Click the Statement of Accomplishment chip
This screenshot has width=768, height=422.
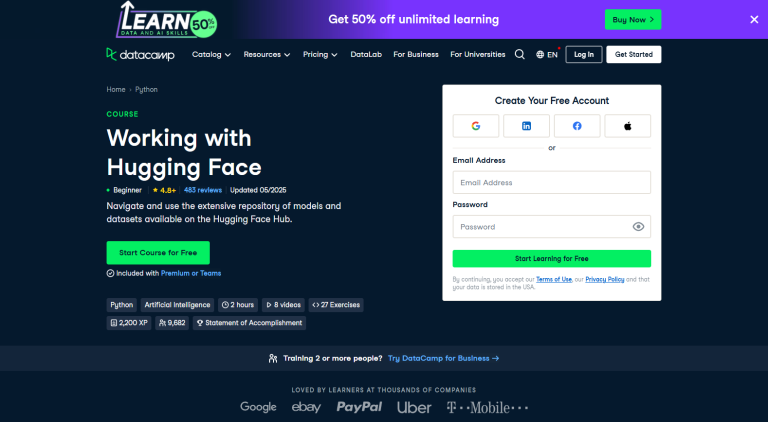coord(249,323)
